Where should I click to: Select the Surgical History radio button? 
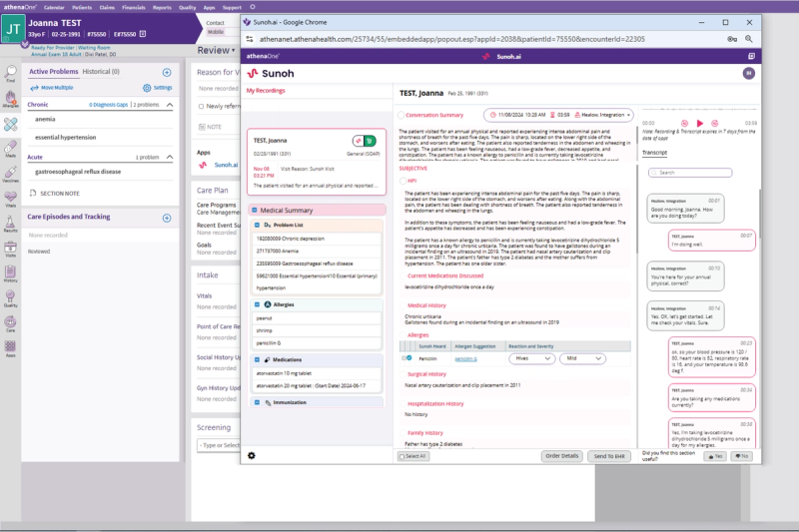403,374
